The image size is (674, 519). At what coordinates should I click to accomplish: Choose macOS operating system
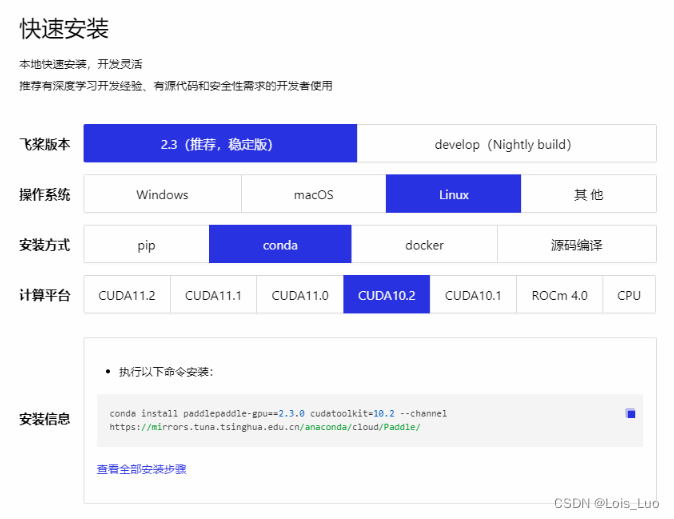314,194
